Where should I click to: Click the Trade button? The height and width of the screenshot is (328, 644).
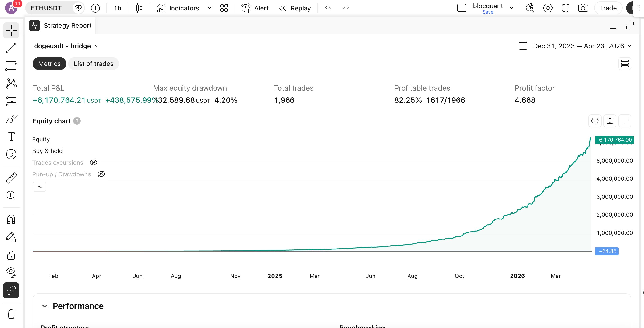tap(608, 8)
